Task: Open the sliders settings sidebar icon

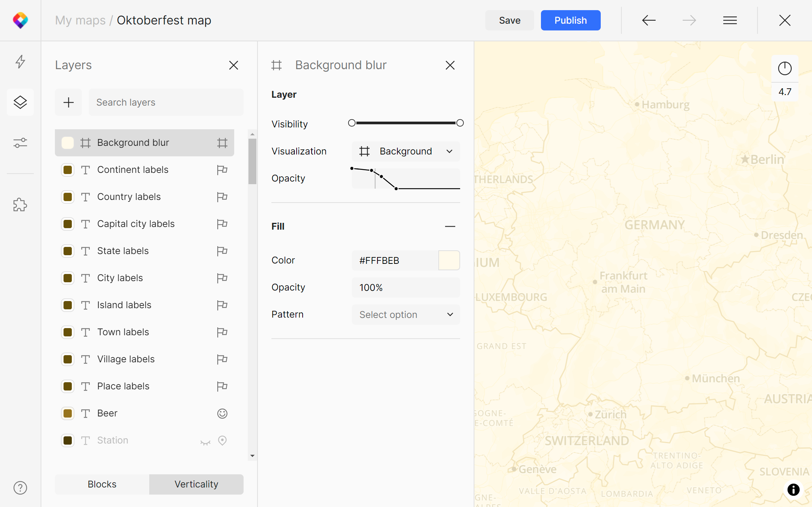Action: 20,143
